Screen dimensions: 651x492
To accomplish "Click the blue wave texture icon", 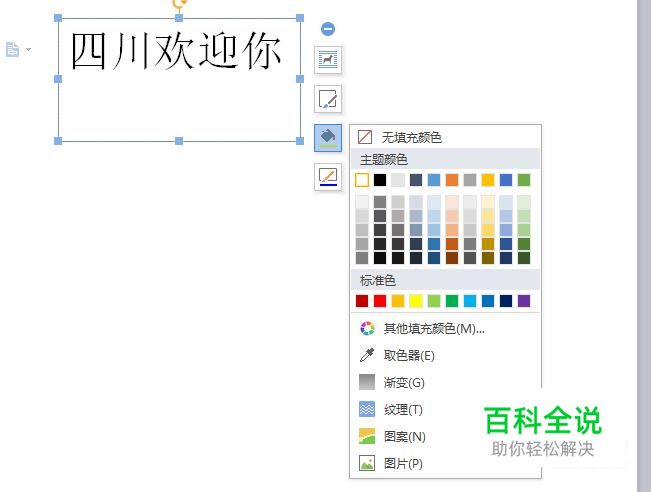I will [x=367, y=409].
